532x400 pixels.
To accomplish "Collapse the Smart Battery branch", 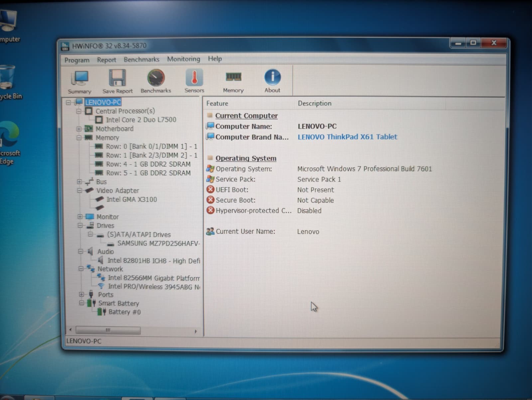I will (x=81, y=303).
